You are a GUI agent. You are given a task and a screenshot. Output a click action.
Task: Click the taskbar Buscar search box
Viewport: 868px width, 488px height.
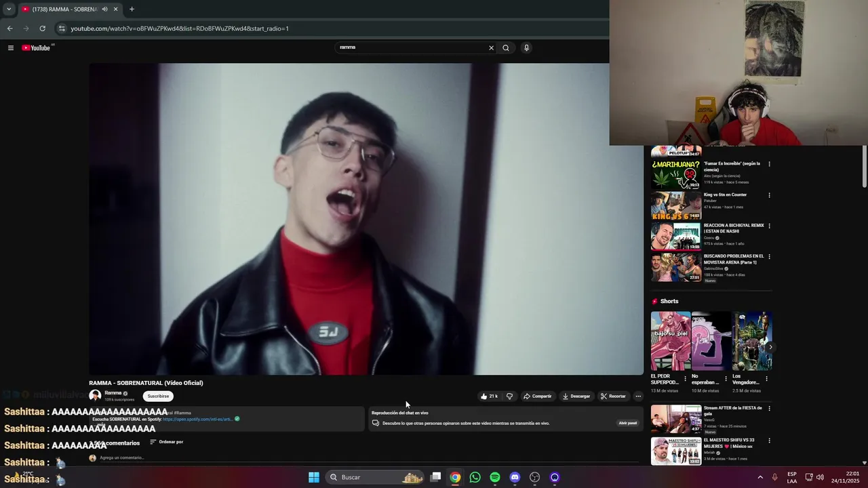tap(376, 477)
